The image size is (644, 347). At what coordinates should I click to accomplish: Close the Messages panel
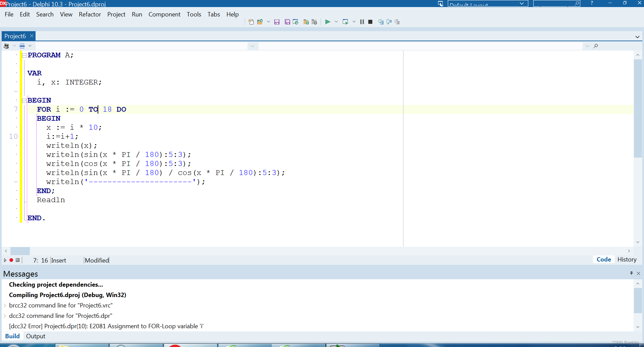638,273
